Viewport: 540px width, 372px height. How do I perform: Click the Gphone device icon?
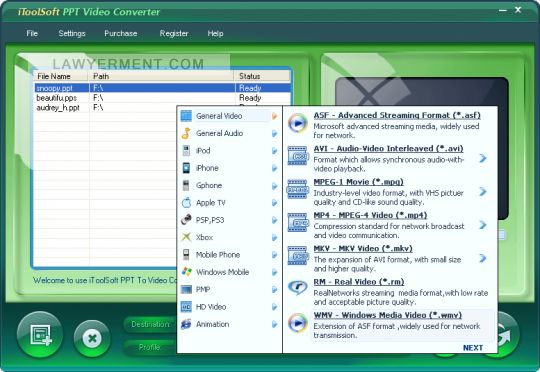pyautogui.click(x=186, y=185)
